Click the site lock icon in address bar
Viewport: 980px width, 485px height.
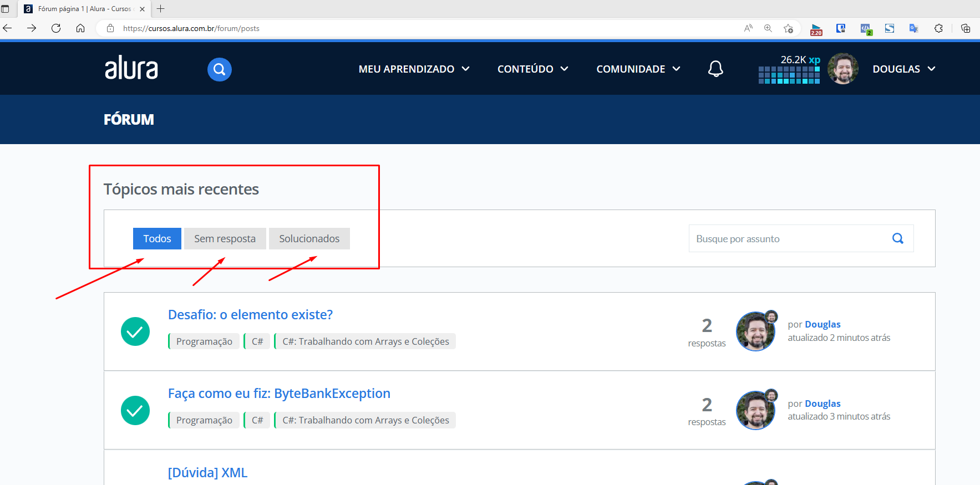(x=110, y=28)
